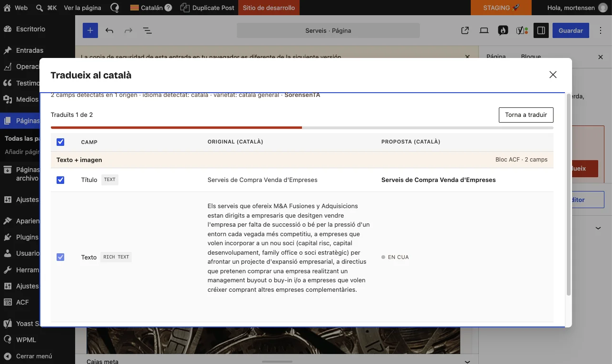Open ACF in the admin sidebar
Screen dimensions: 612x364
(x=22, y=302)
